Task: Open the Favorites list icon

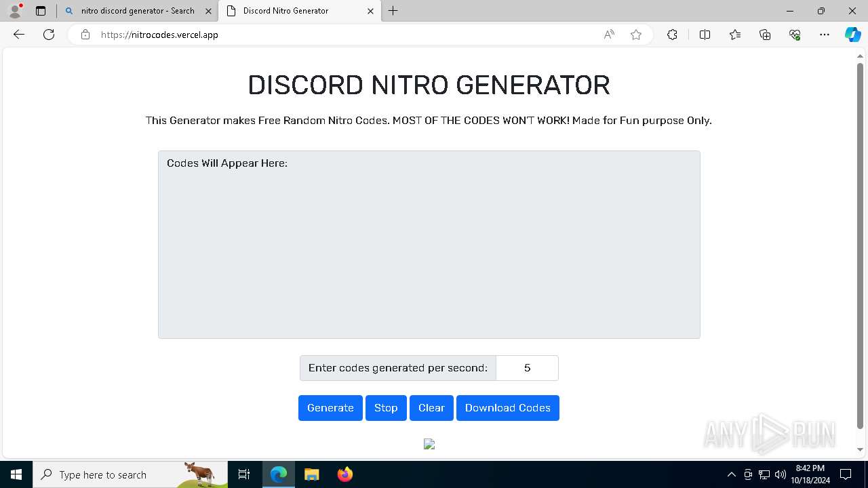Action: (735, 35)
